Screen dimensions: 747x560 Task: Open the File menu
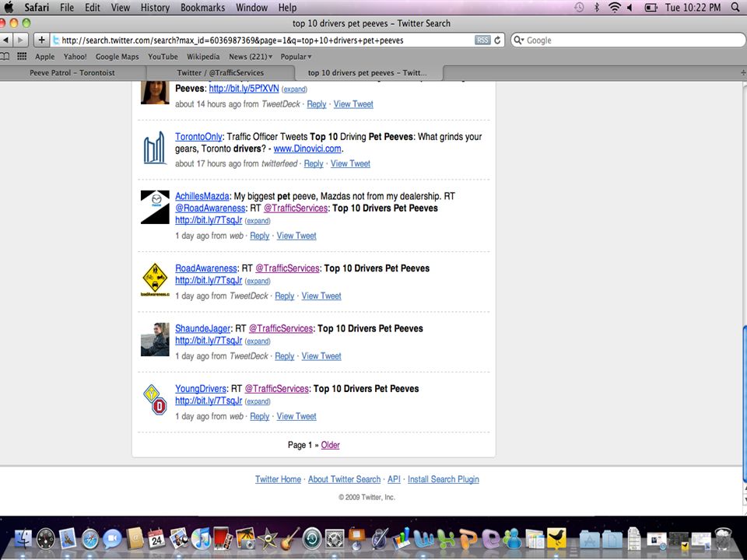(x=67, y=8)
